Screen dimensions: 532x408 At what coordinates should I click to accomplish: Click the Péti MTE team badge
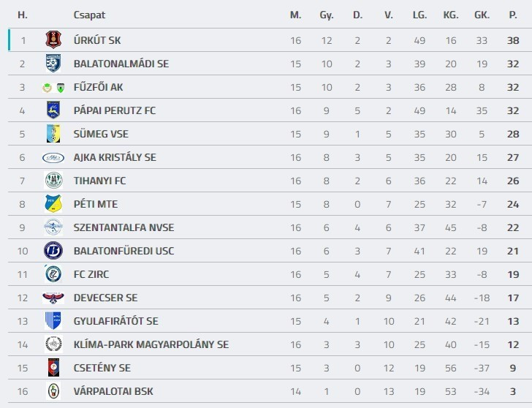tap(53, 204)
